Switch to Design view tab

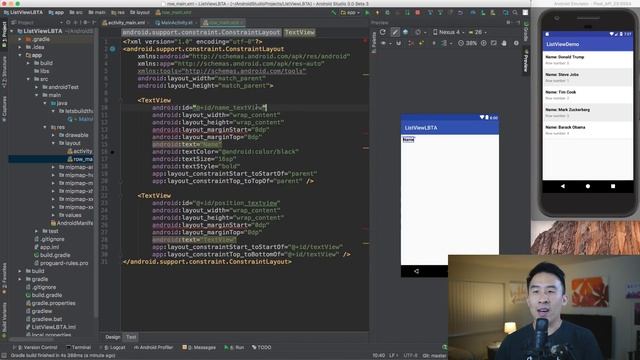point(113,337)
